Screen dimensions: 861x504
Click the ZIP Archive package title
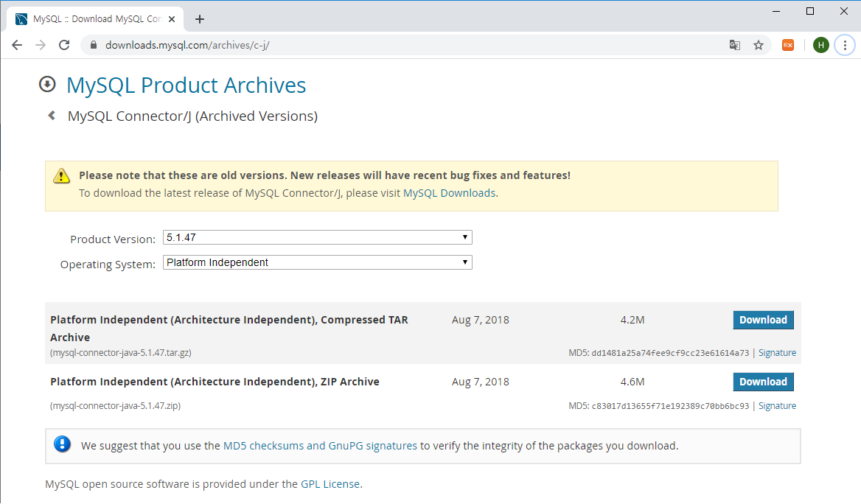(x=215, y=382)
